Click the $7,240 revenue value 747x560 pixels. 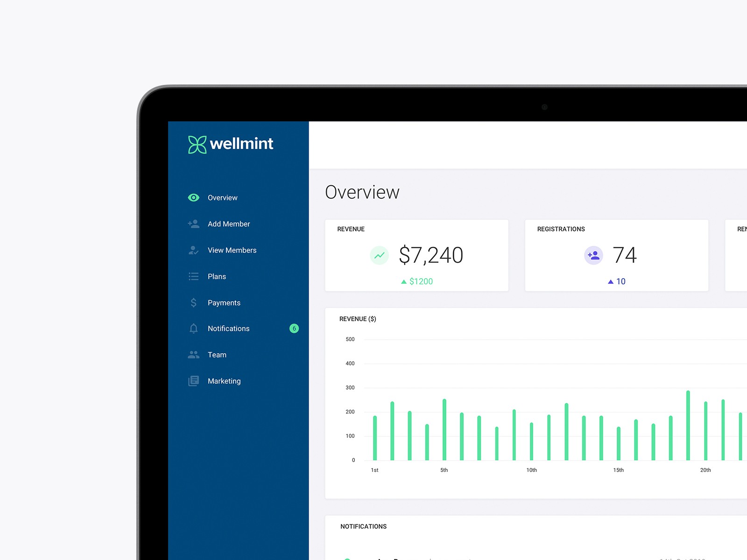(x=431, y=255)
